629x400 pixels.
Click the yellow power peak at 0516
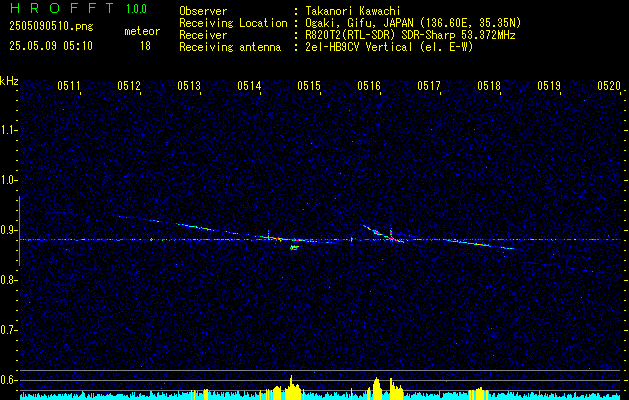pos(376,388)
